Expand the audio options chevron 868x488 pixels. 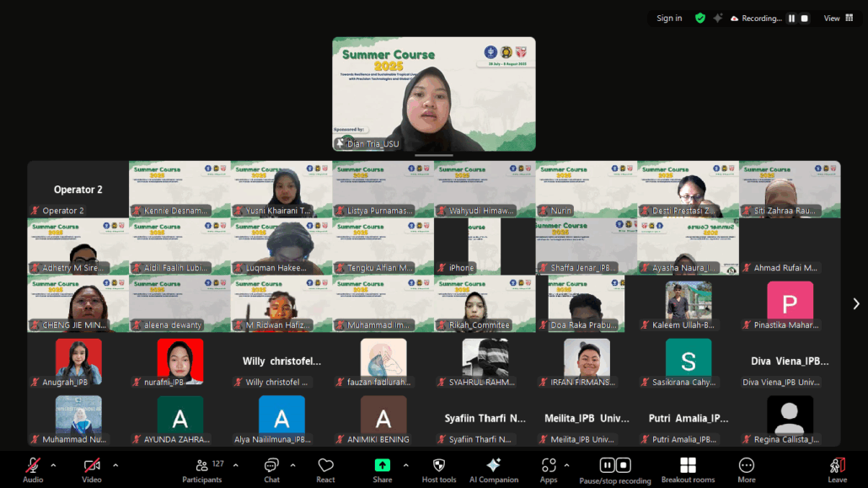[x=53, y=465]
